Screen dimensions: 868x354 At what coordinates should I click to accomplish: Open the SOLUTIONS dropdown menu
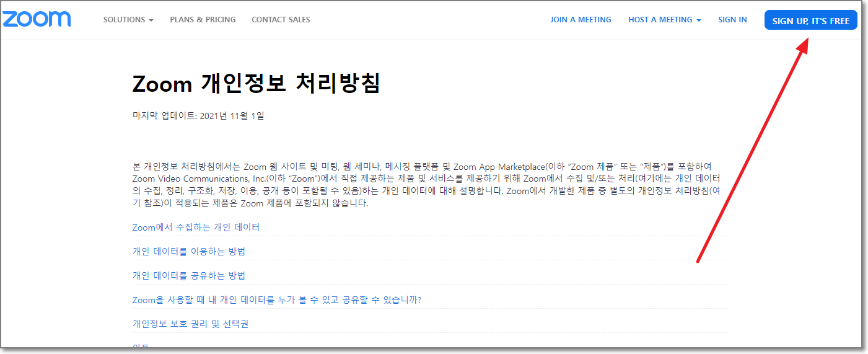128,20
